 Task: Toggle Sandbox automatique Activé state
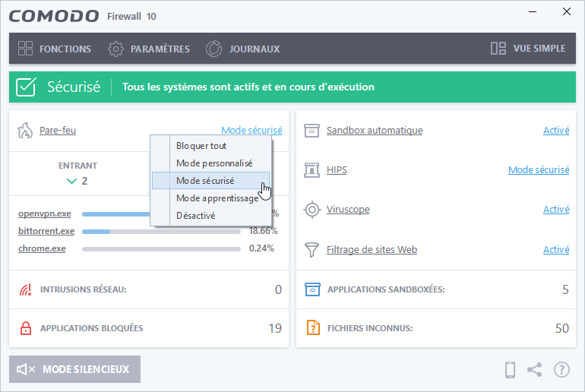[556, 130]
